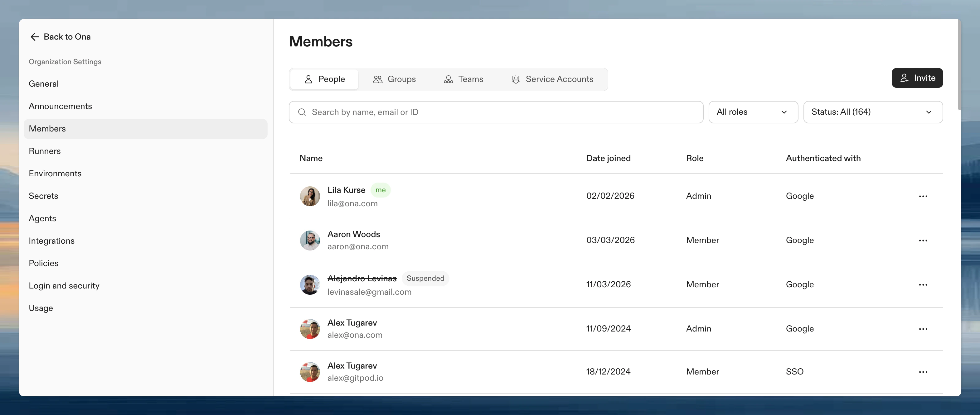The height and width of the screenshot is (415, 980).
Task: Click the Service Accounts robot icon
Action: click(x=516, y=79)
